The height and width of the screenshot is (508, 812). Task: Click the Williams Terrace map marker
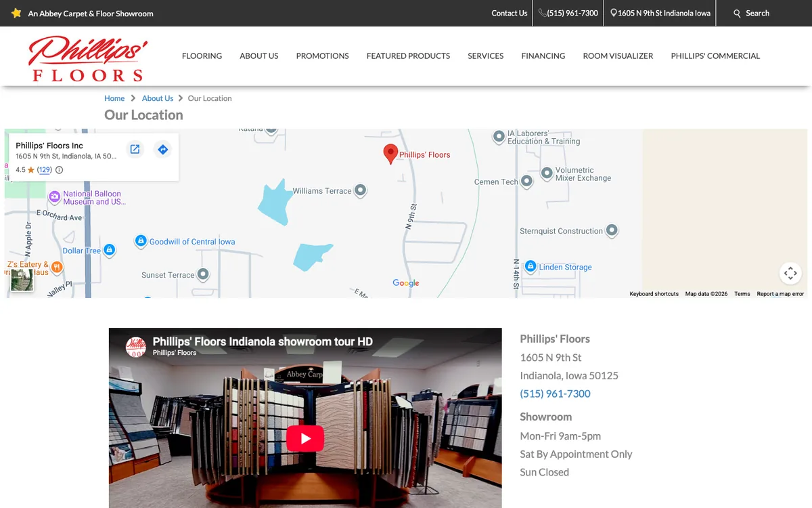pyautogui.click(x=361, y=191)
